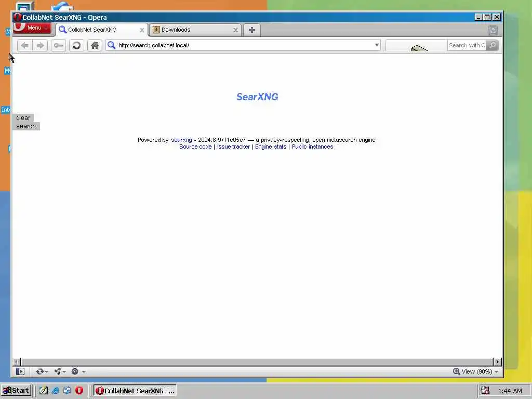This screenshot has height=399, width=532.
Task: Switch to the Downloads tab
Action: tap(195, 30)
